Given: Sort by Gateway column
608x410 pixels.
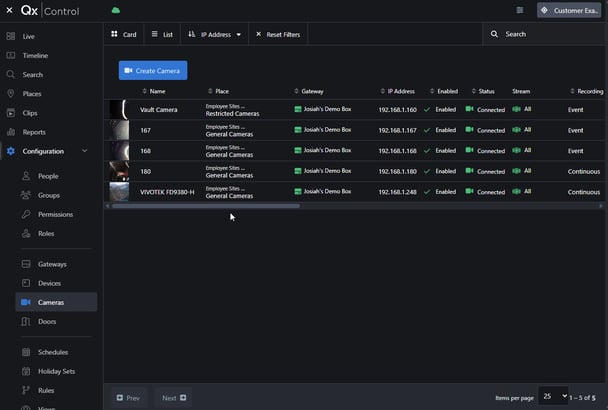Looking at the screenshot, I should [x=309, y=91].
